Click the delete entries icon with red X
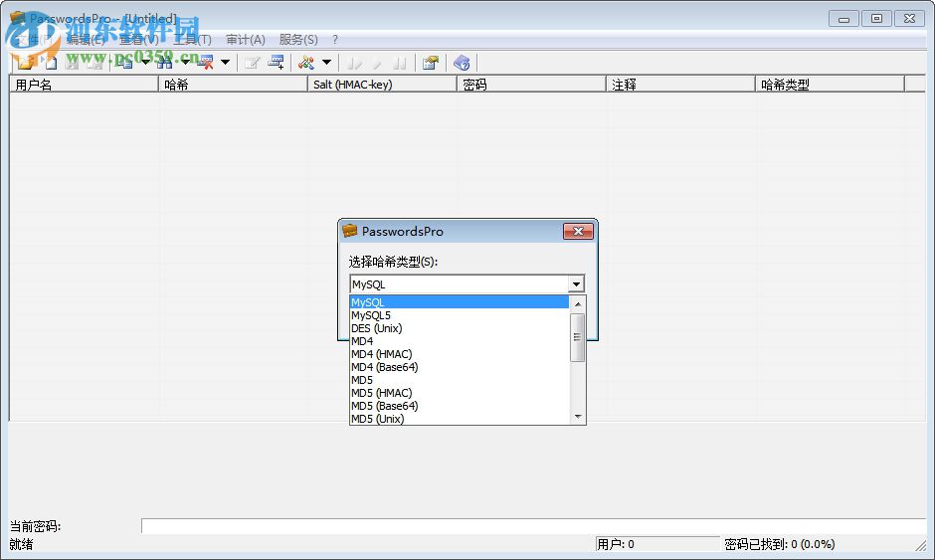Viewport: 935px width, 560px height. [205, 62]
